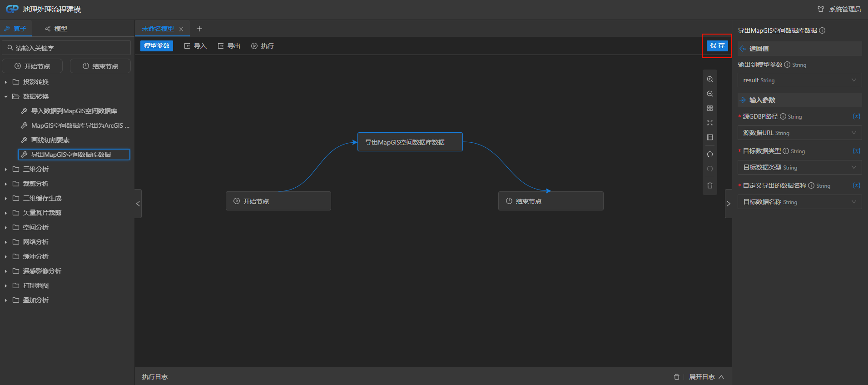This screenshot has height=385, width=868.
Task: Collapse the right properties panel
Action: click(729, 204)
